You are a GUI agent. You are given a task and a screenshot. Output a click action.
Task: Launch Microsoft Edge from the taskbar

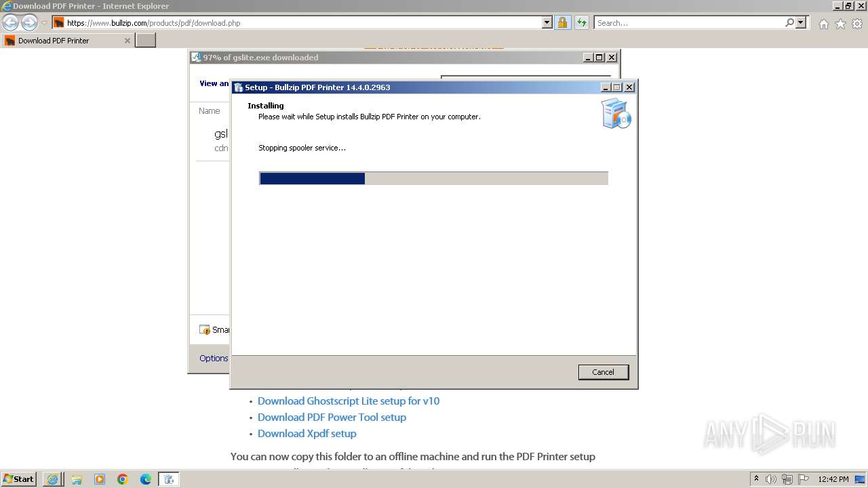(146, 479)
